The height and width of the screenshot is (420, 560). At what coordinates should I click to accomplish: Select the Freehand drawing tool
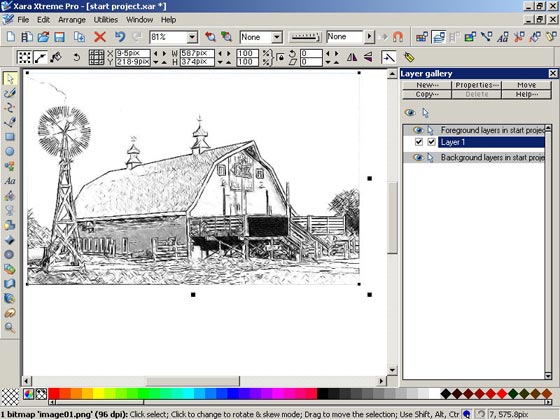tap(10, 93)
